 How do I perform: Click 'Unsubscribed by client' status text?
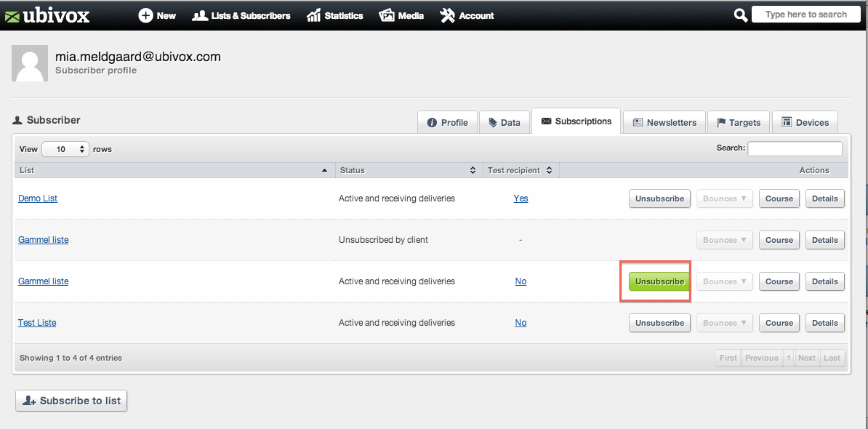[383, 240]
